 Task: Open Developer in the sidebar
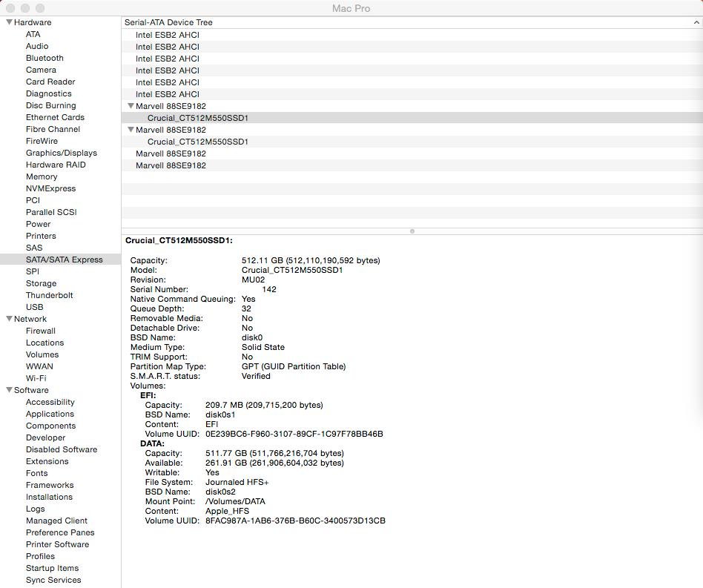(46, 438)
